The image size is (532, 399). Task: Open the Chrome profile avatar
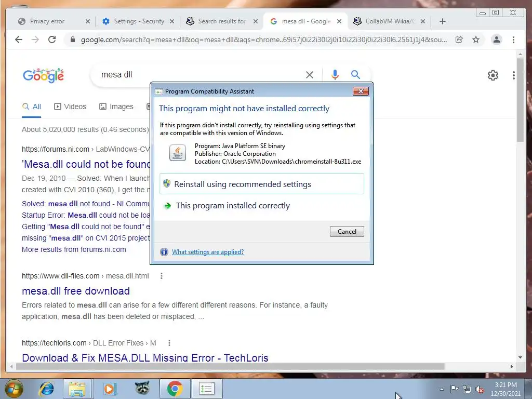pos(496,39)
